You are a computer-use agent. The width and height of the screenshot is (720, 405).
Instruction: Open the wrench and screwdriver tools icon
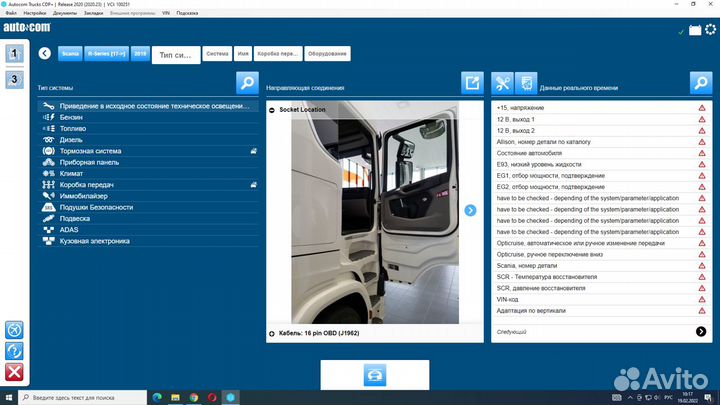pos(503,84)
